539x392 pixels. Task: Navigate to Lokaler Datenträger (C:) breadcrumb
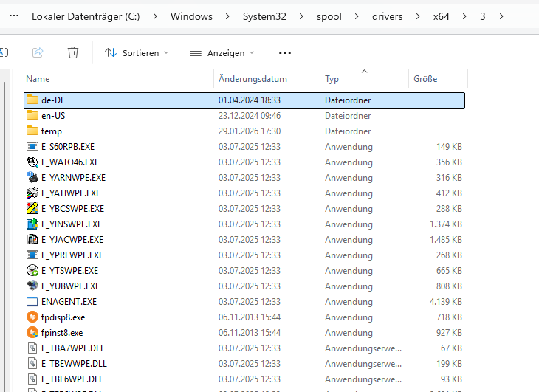click(86, 16)
